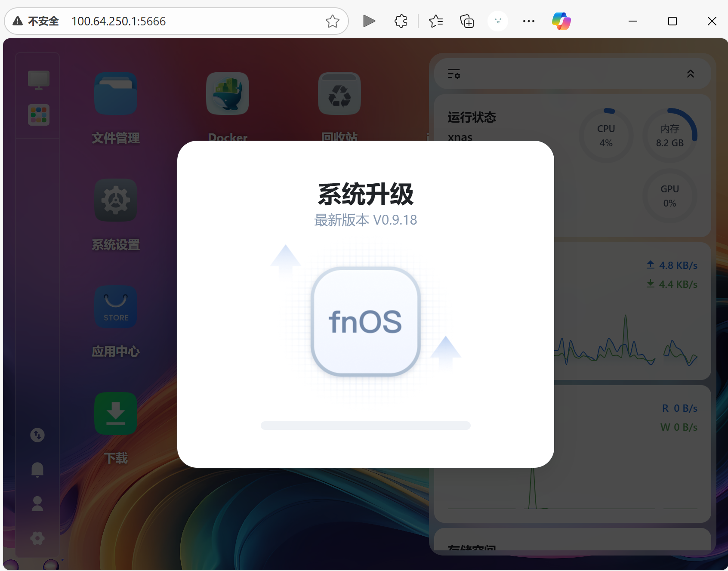This screenshot has width=728, height=571.
Task: Open browser extensions puzzle icon
Action: 401,21
